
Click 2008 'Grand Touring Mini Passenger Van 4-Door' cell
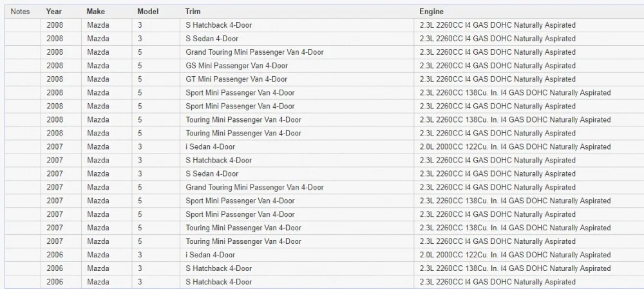click(x=297, y=52)
